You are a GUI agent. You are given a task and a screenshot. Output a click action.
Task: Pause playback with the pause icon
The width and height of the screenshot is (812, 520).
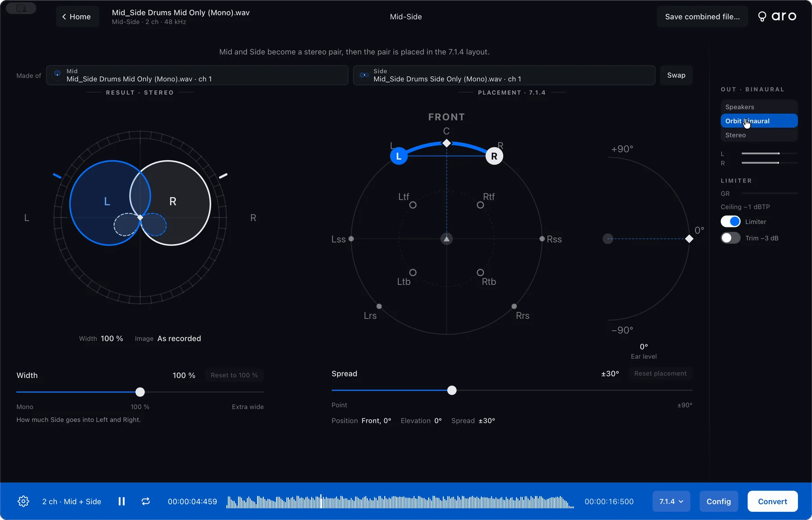122,501
